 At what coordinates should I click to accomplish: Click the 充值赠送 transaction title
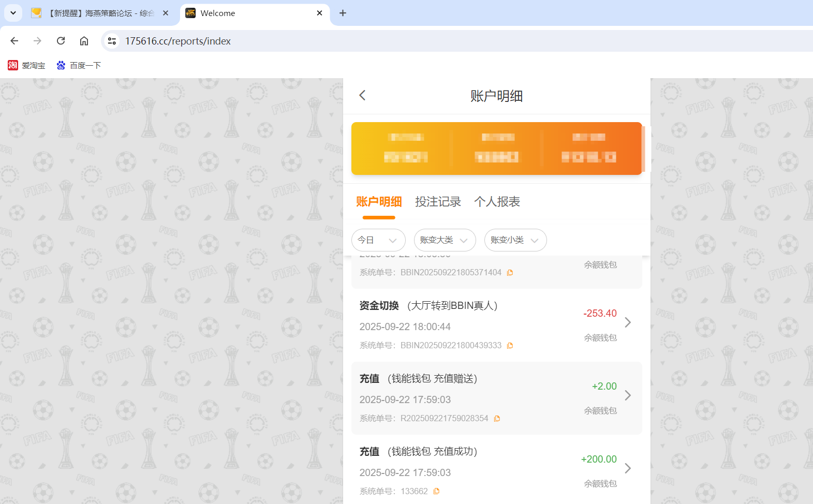(x=419, y=379)
